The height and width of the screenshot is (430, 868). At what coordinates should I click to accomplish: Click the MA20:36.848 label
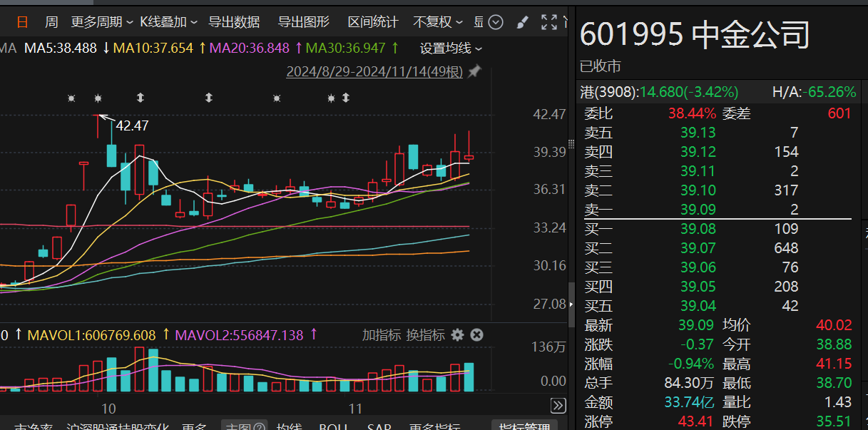pos(250,49)
